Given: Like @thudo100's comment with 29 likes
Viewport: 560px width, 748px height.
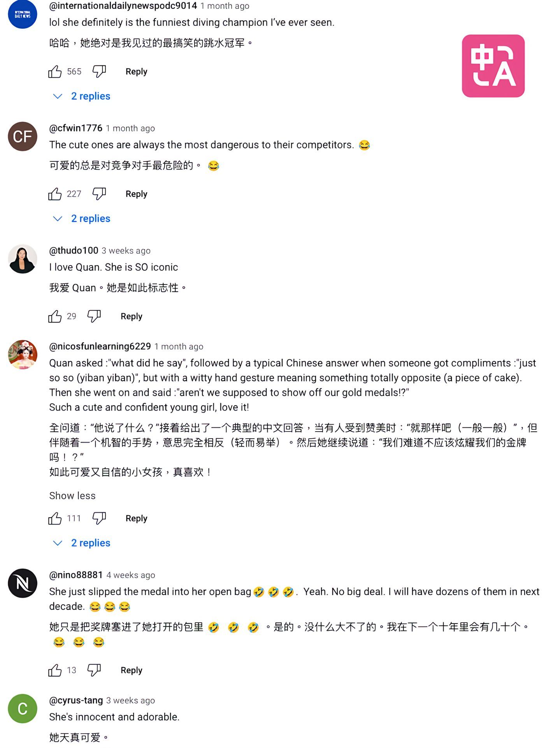Looking at the screenshot, I should [x=55, y=316].
